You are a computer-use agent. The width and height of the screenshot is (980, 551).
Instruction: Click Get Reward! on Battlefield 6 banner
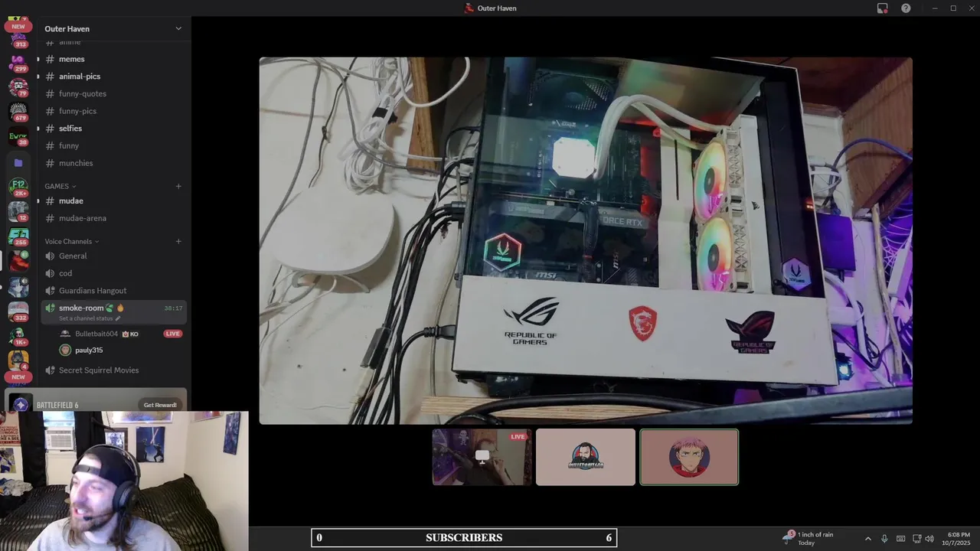(x=160, y=405)
